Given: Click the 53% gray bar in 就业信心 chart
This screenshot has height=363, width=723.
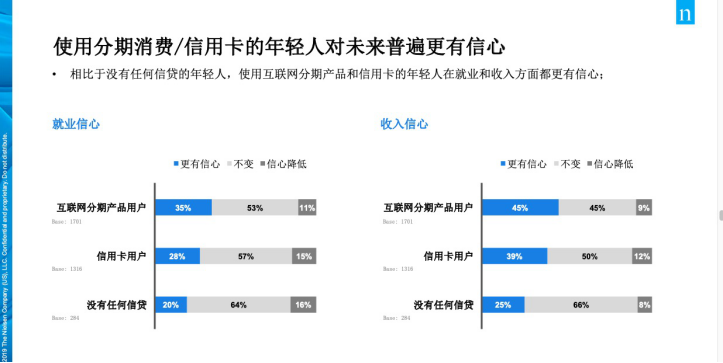Looking at the screenshot, I should (255, 208).
